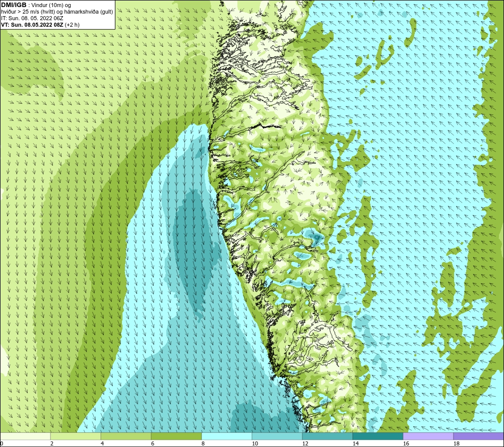Click the legend scale label '10'
The image size is (504, 447).
(x=255, y=443)
